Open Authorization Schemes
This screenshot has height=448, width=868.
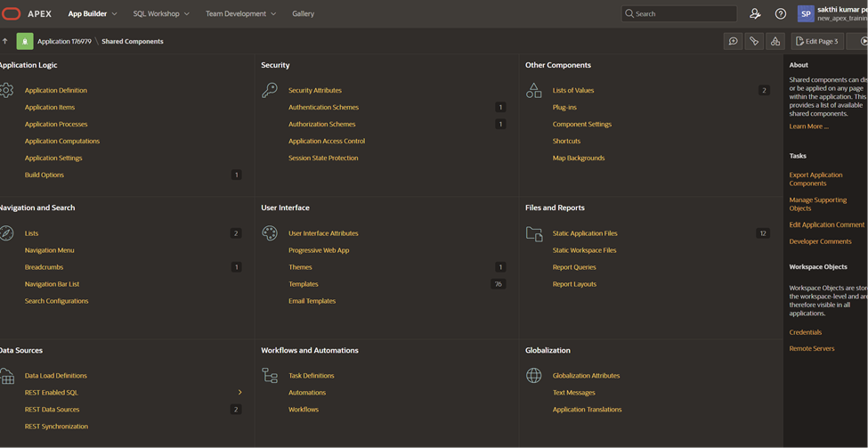click(321, 124)
